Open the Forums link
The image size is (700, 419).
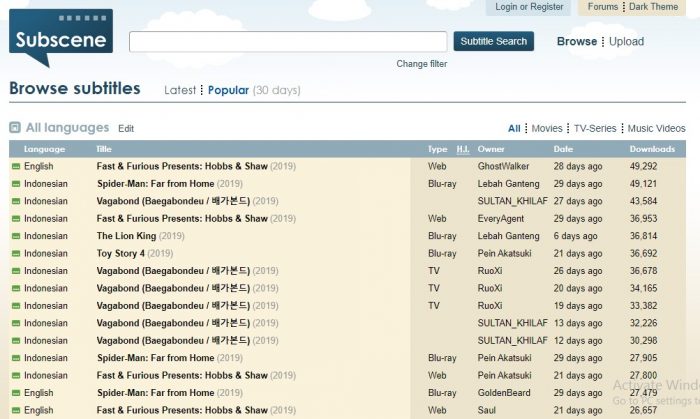[x=603, y=7]
